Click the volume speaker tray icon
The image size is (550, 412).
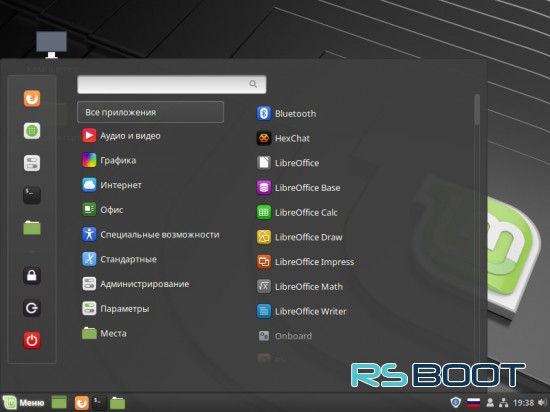[x=542, y=403]
